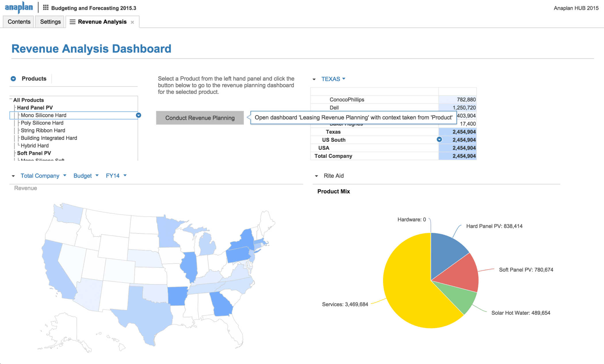604x364 pixels.
Task: Select Poly Silicone Hard product
Action: click(42, 123)
